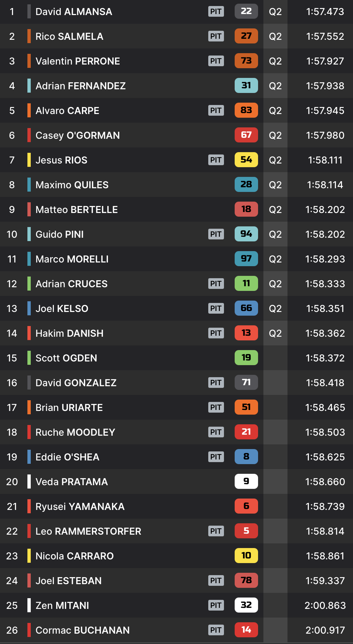Screen dimensions: 353x644
Task: Click Zen MITANI lap time 2:00.863
Action: tap(325, 606)
